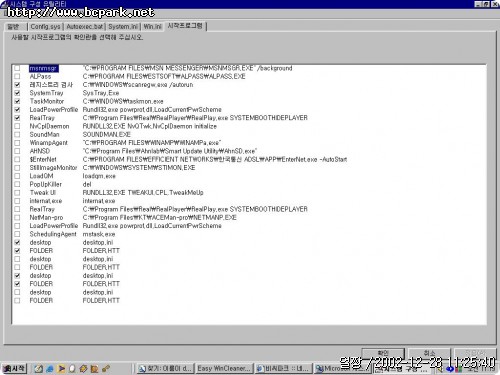Enable the NvCplDaemon checkbox
Image resolution: width=500 pixels, height=375 pixels.
(x=17, y=126)
